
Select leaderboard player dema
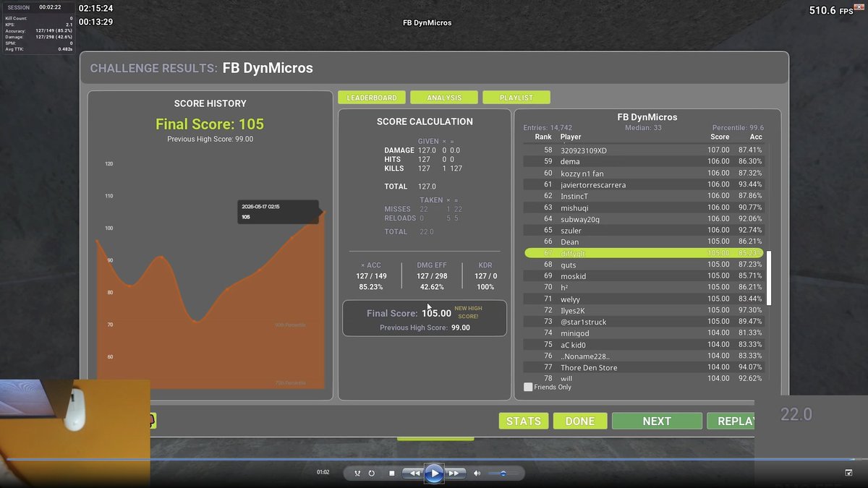tap(644, 161)
